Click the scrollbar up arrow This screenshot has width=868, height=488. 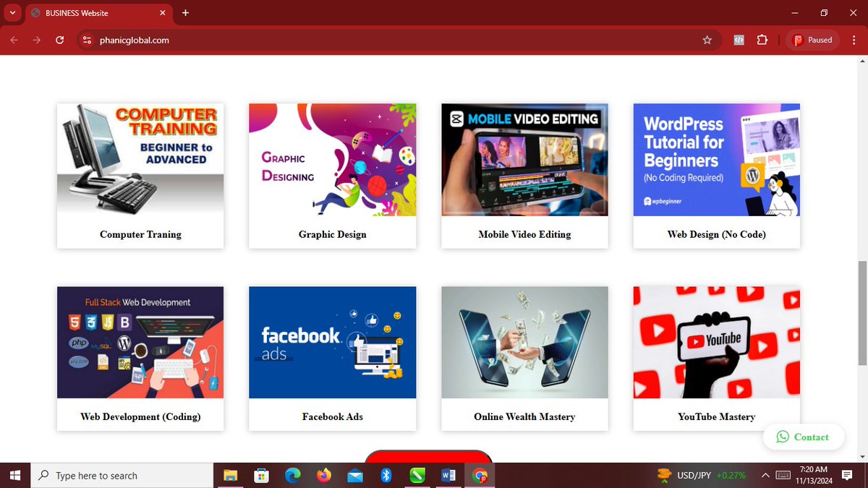tap(861, 60)
